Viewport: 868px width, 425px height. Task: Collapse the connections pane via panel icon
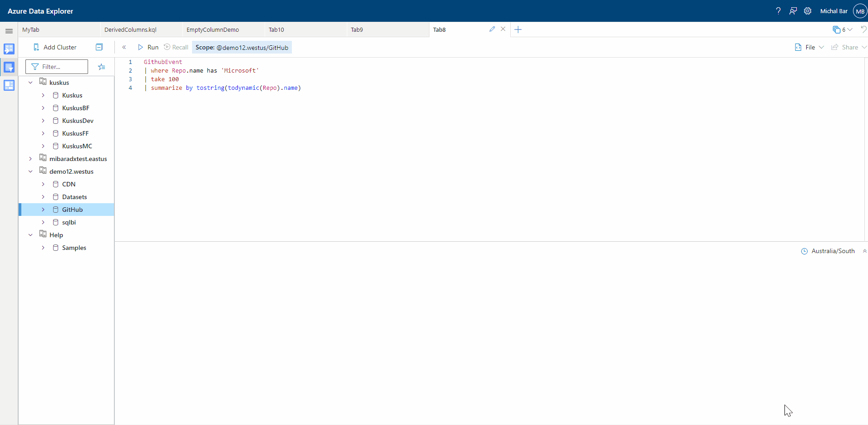pyautogui.click(x=99, y=47)
